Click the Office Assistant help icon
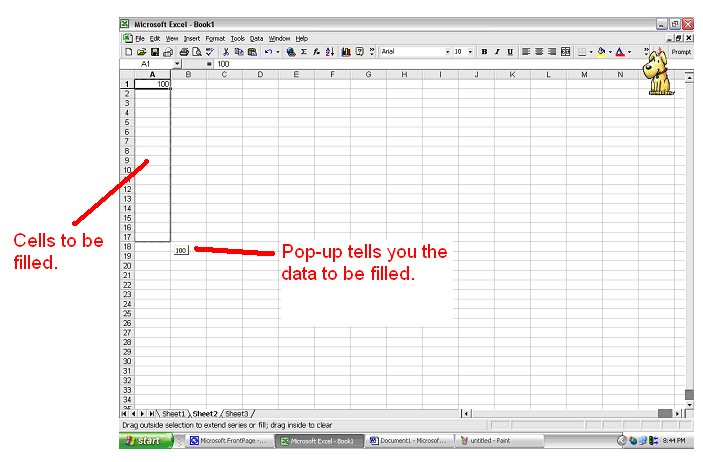The height and width of the screenshot is (462, 703). [360, 52]
